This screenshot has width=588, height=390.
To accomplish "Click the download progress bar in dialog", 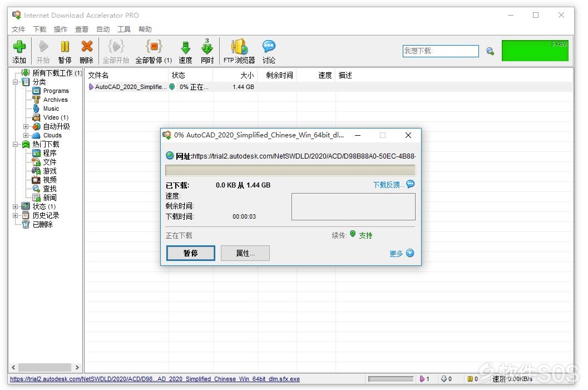I will [290, 170].
